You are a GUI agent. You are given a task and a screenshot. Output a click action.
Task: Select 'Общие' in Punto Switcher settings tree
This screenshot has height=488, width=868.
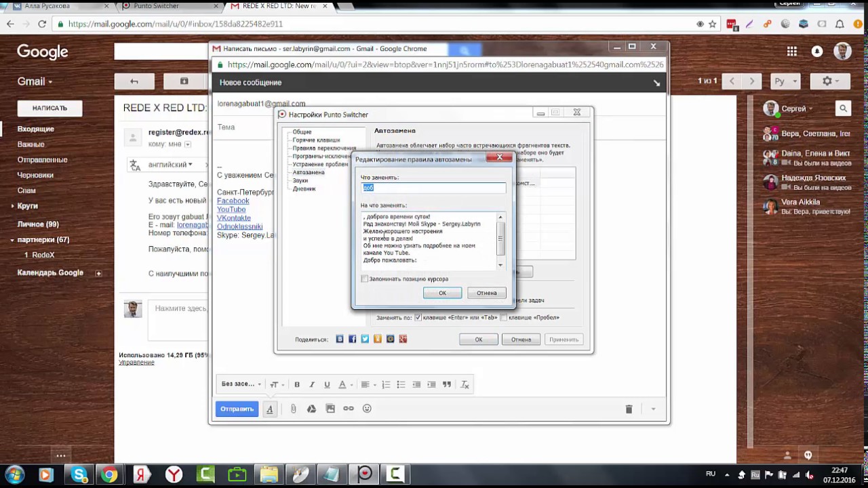click(x=302, y=132)
